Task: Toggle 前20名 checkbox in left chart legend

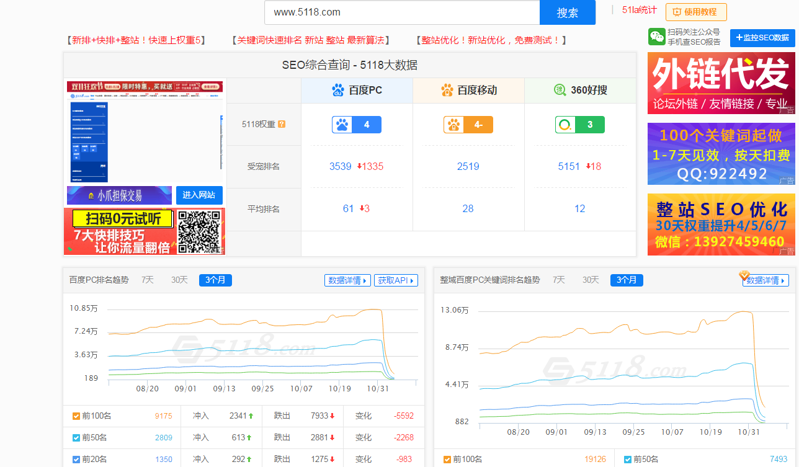Action: (x=76, y=459)
